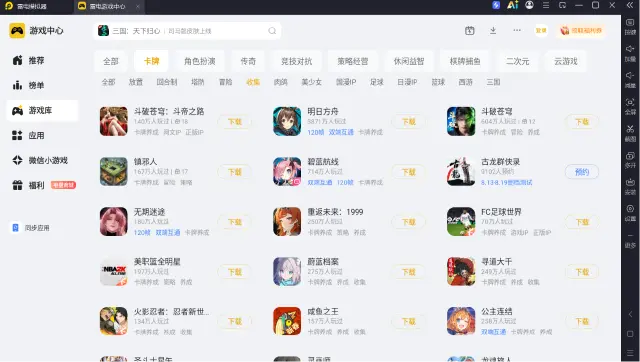Open the three-dot more options icon
640x362 pixels.
pyautogui.click(x=517, y=30)
